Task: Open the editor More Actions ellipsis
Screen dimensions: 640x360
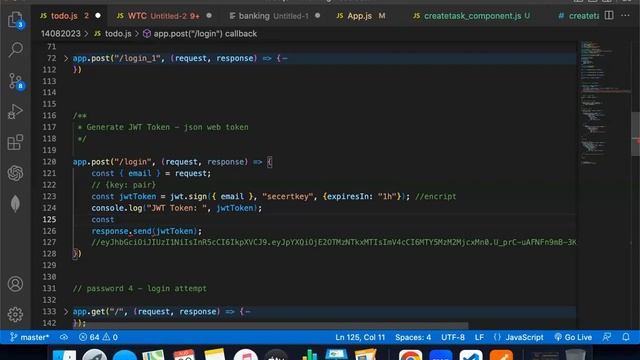Action: pos(625,16)
